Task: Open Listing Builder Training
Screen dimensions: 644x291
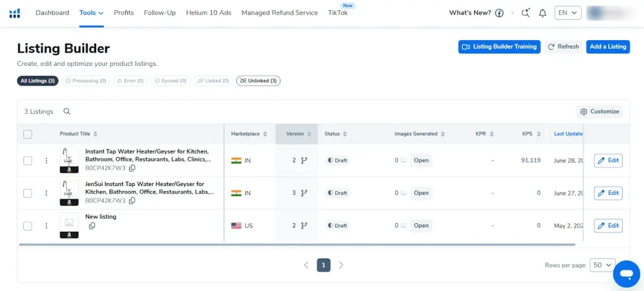Action: [499, 47]
